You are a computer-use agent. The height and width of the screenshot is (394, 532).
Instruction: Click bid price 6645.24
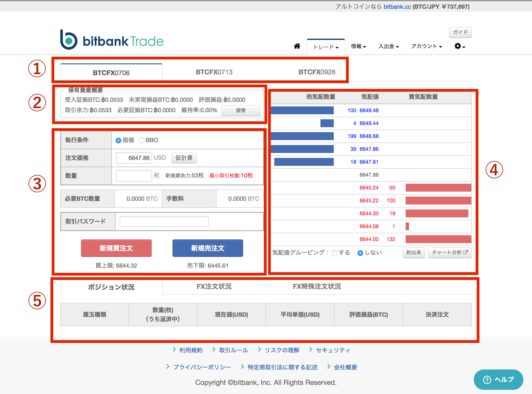369,188
